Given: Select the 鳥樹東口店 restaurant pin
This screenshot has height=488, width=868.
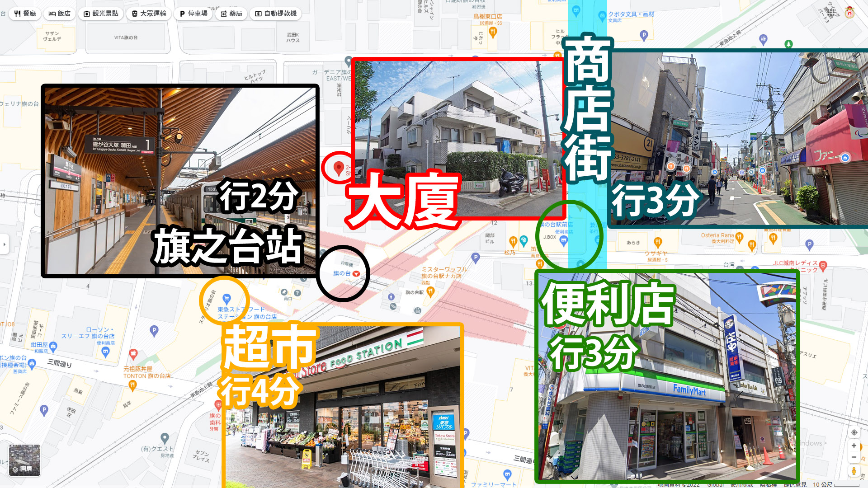Looking at the screenshot, I should (x=493, y=32).
